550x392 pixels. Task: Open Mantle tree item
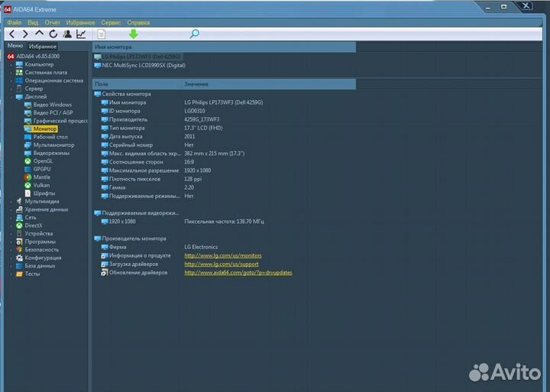pos(37,177)
